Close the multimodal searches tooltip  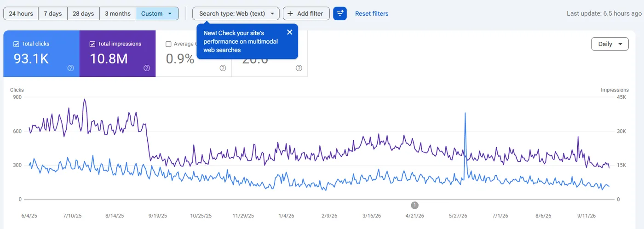pos(289,32)
